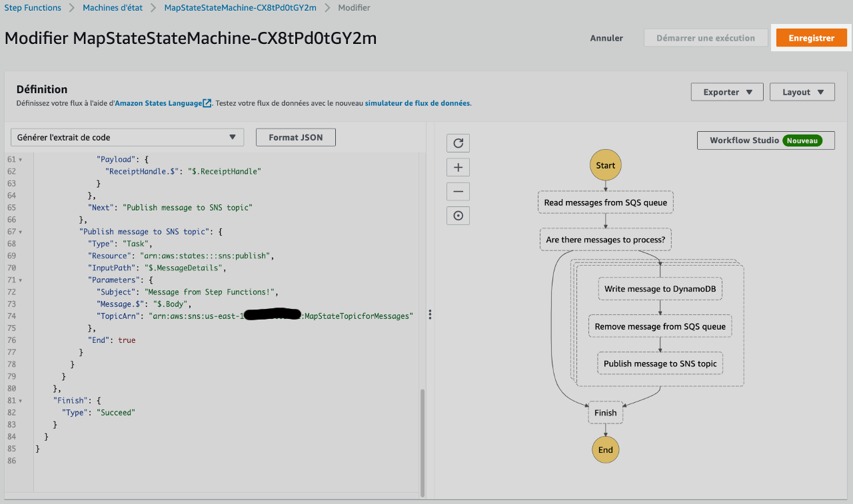Click the "Payload" key on line 61

pyautogui.click(x=116, y=160)
